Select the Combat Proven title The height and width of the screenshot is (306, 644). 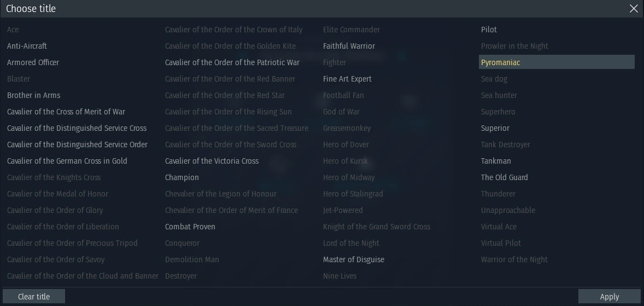pyautogui.click(x=190, y=227)
